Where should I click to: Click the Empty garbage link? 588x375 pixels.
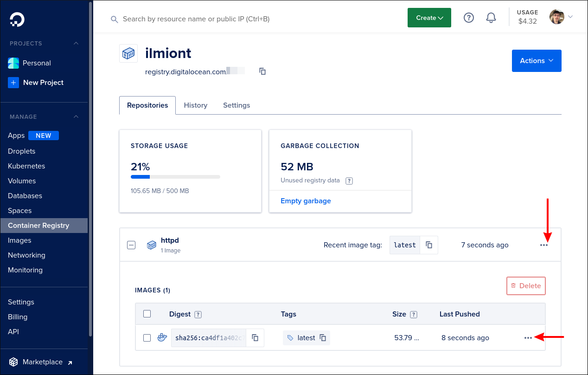[306, 200]
